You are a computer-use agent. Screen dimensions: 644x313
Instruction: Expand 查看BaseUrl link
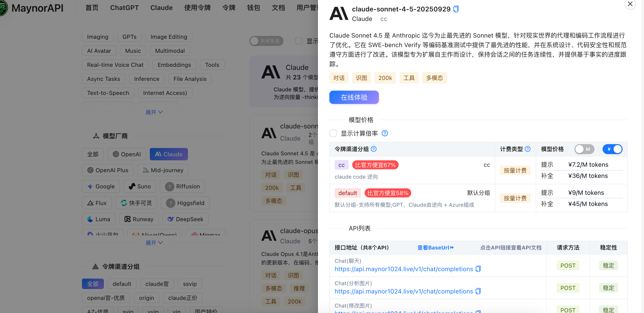point(435,248)
